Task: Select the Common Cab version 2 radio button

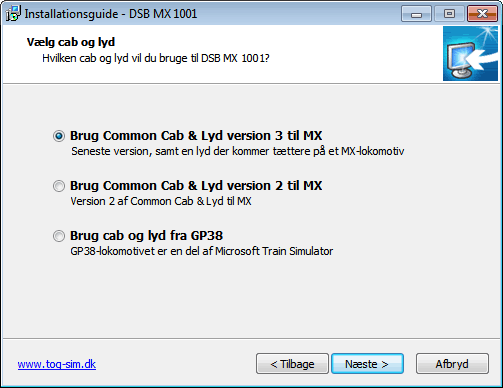Action: [59, 186]
